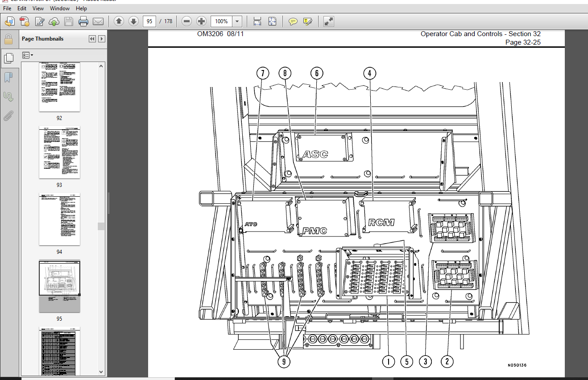Open the Attachments paperclip panel
Viewport: 588px width, 380px height.
pyautogui.click(x=8, y=116)
